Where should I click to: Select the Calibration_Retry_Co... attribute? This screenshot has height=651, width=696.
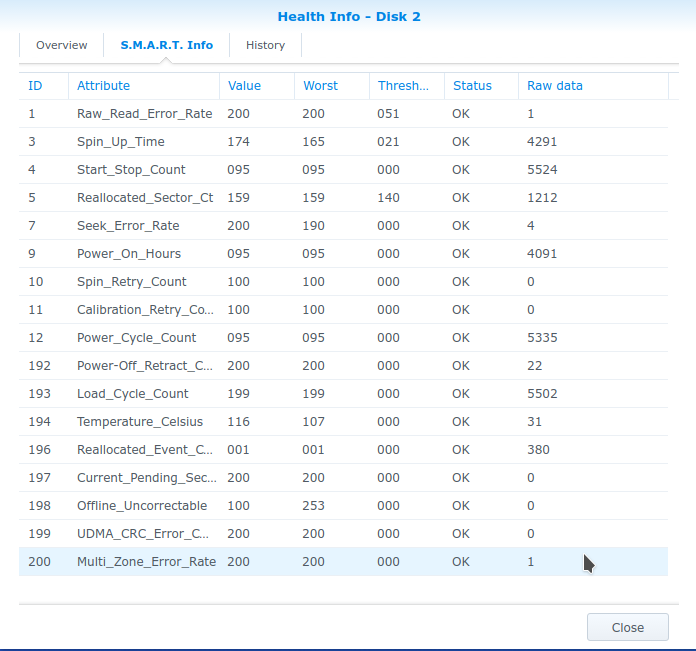point(145,309)
